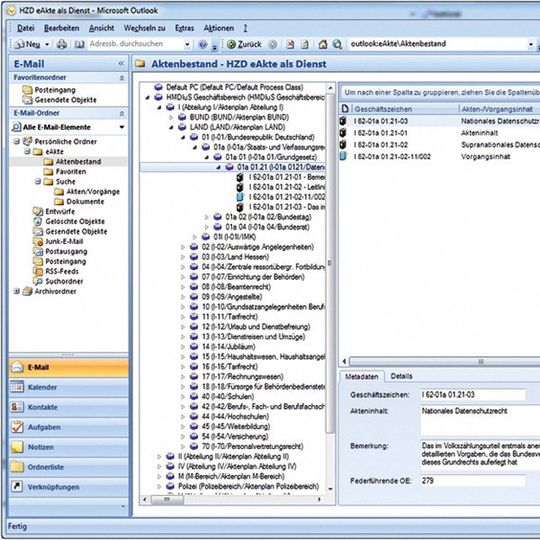Select the Vorgang row I 62-01a 01.21-02-11/002
This screenshot has width=540, height=540.
point(439,156)
